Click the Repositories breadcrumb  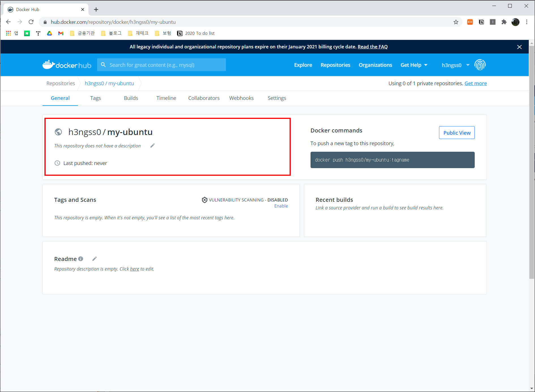pos(61,83)
